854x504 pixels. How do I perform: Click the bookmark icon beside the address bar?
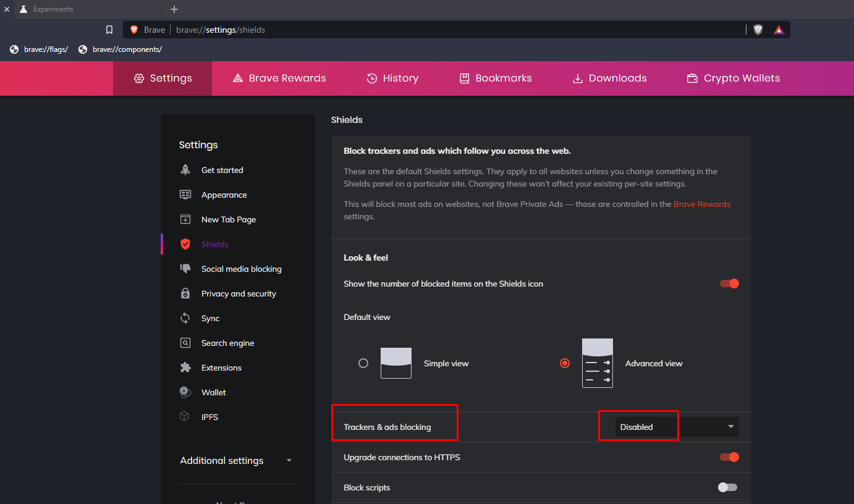point(109,30)
